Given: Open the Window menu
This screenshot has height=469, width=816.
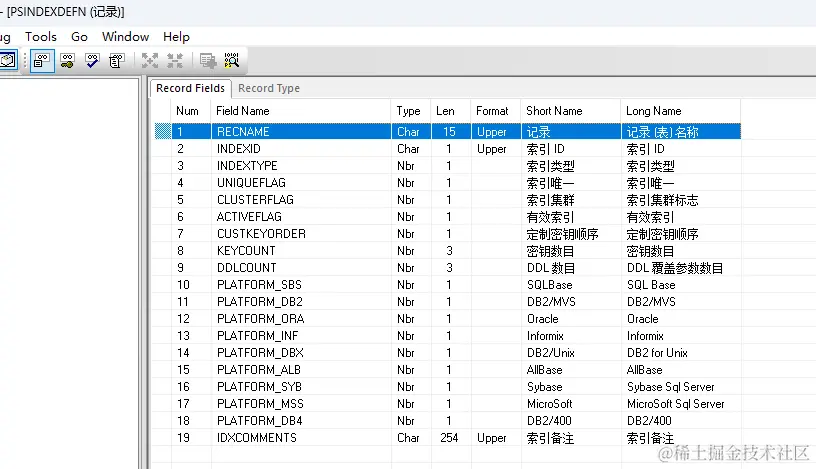Looking at the screenshot, I should click(x=125, y=37).
